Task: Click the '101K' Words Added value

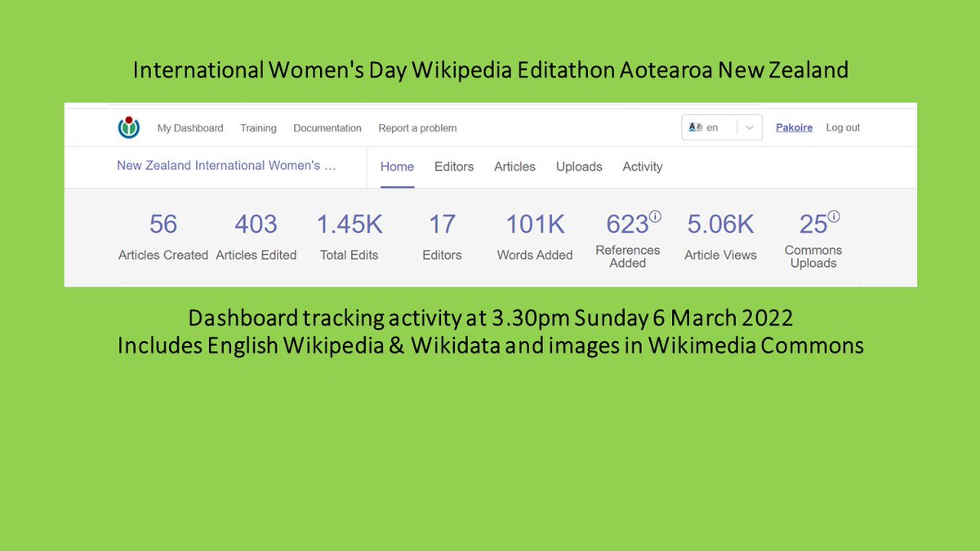Action: [x=535, y=224]
